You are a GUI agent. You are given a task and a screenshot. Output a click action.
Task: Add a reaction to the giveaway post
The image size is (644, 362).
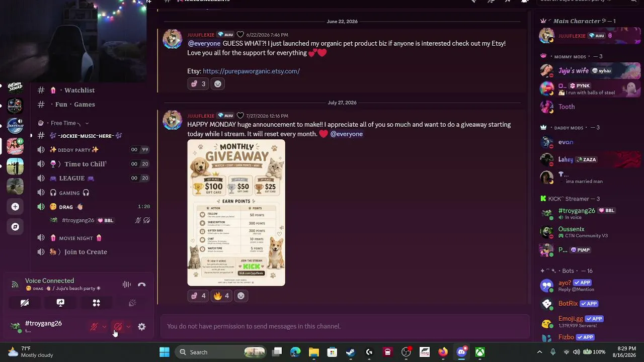pyautogui.click(x=241, y=296)
